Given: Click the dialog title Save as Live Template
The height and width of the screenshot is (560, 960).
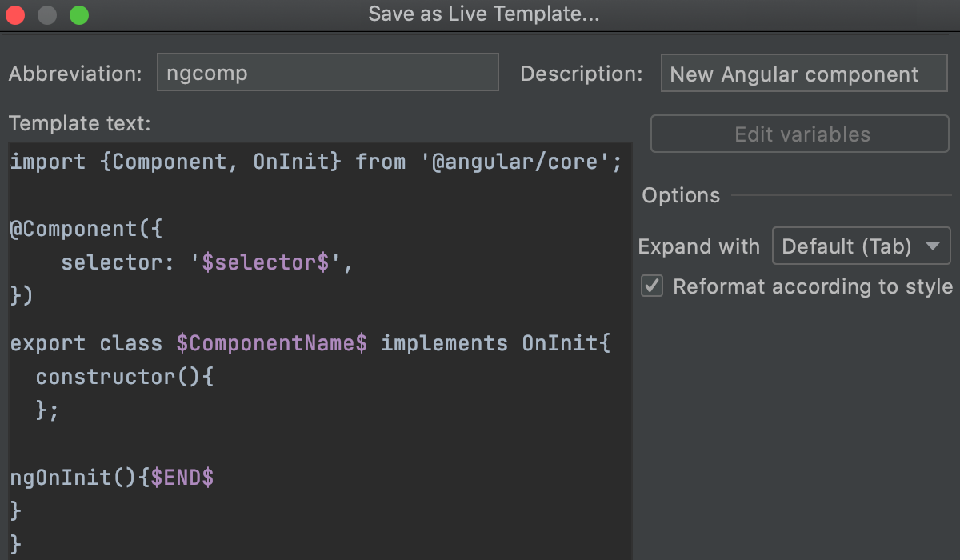Looking at the screenshot, I should (x=483, y=14).
